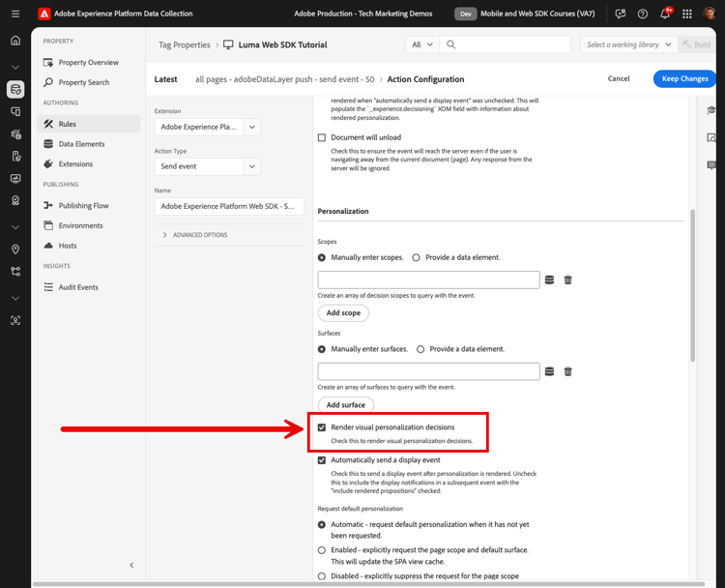
Task: Select data element icon for Surfaces field
Action: click(x=549, y=371)
